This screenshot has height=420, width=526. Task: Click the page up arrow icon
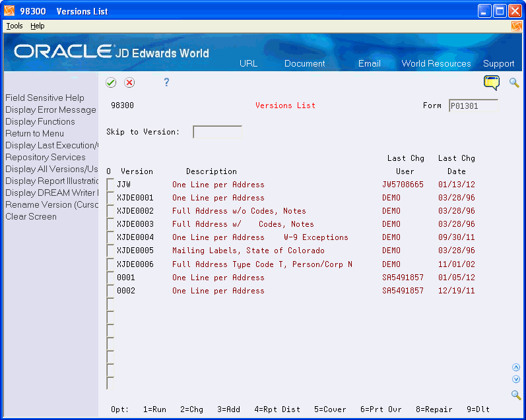(x=516, y=367)
